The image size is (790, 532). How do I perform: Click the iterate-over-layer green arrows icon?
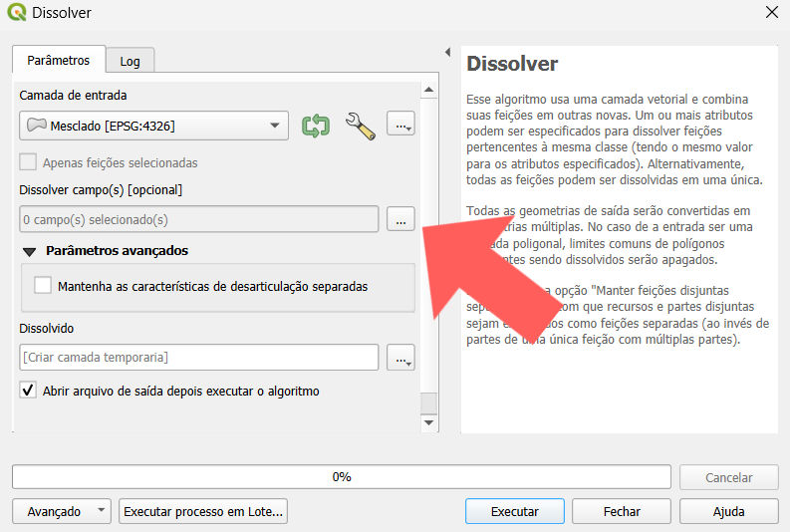click(x=316, y=126)
